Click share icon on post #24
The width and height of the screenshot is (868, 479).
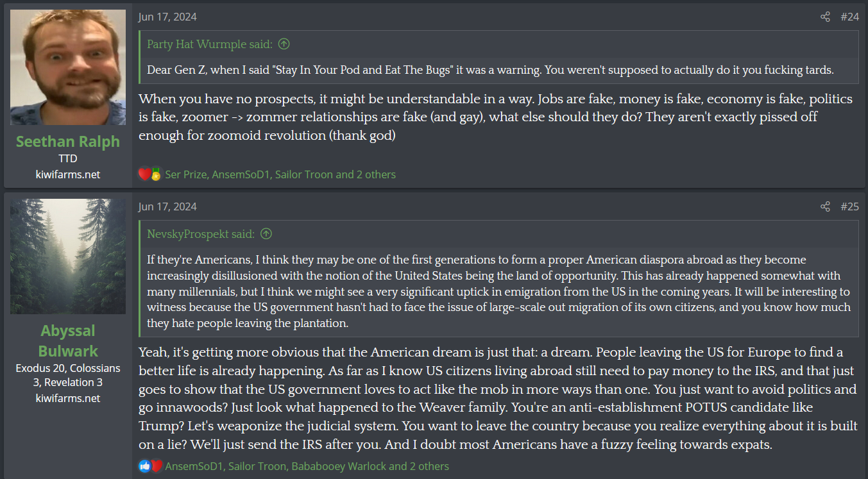click(825, 17)
